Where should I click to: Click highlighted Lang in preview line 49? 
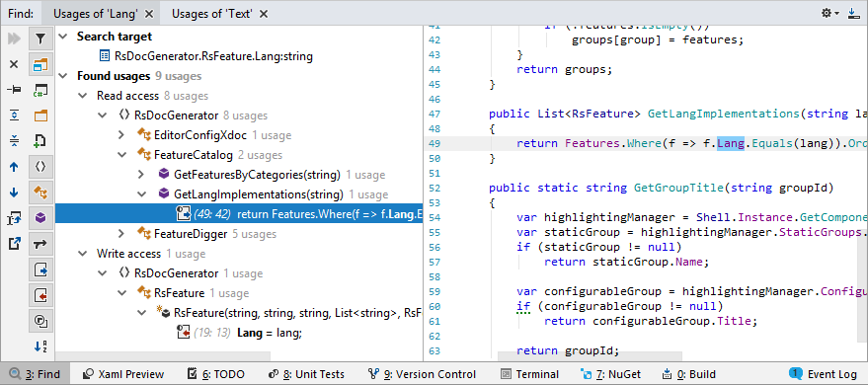pyautogui.click(x=731, y=144)
